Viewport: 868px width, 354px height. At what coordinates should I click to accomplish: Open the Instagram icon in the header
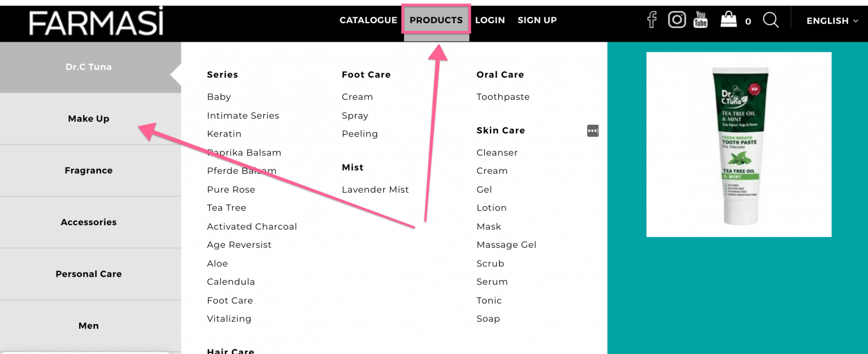coord(676,19)
